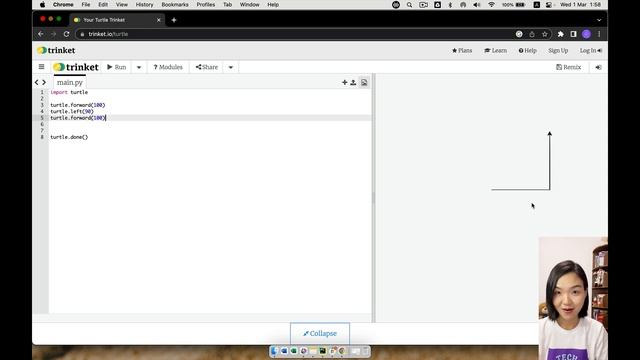640x360 pixels.
Task: Go to previous file tab arrow
Action: click(x=37, y=82)
